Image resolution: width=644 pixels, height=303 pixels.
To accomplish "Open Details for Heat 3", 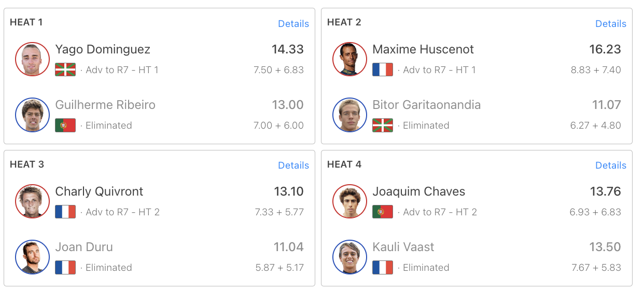I will point(293,165).
